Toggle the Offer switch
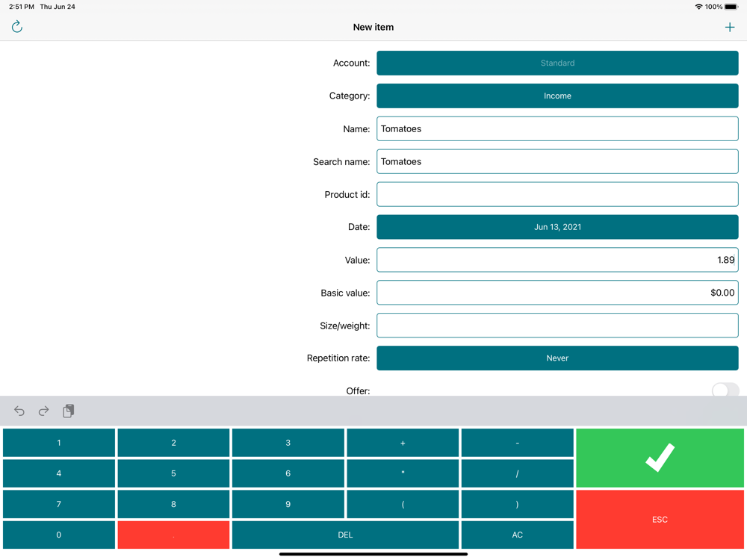Screen dimensions: 747x560 (725, 391)
